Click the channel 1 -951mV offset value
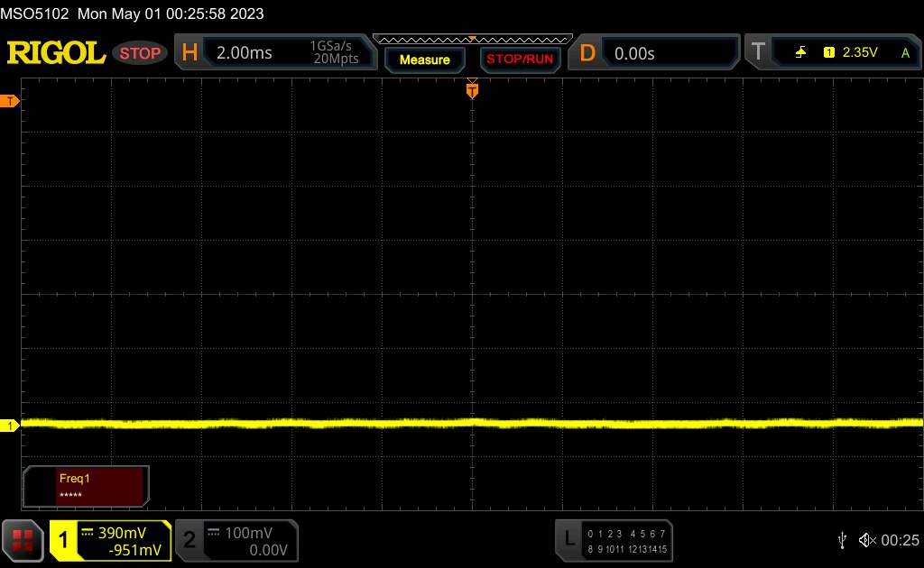The image size is (924, 568). 135,550
